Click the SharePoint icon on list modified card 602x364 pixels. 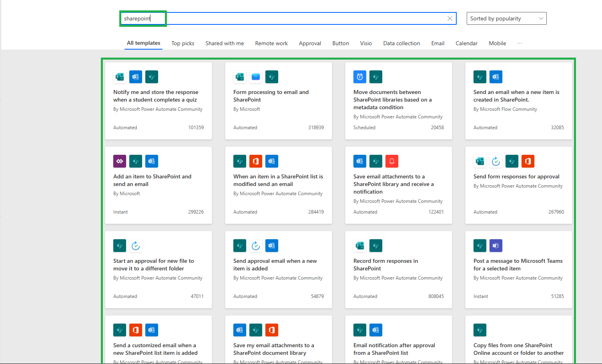(240, 161)
